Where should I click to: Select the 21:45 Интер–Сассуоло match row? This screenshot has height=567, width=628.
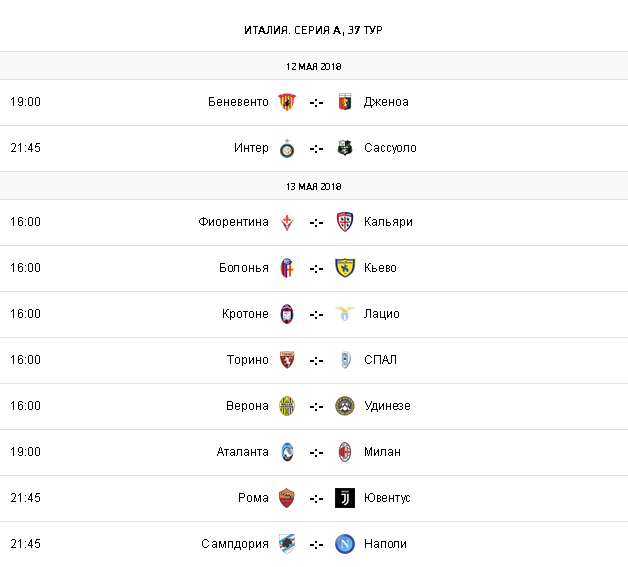tap(120, 148)
